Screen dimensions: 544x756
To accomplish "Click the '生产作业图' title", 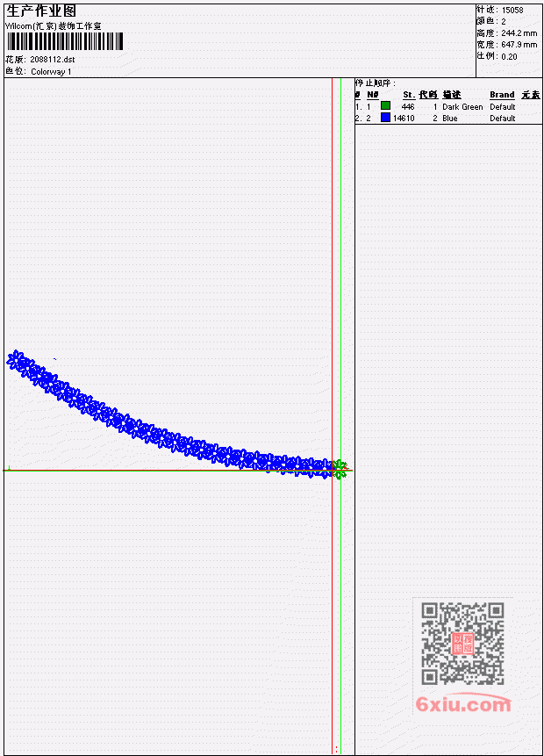I will (41, 11).
